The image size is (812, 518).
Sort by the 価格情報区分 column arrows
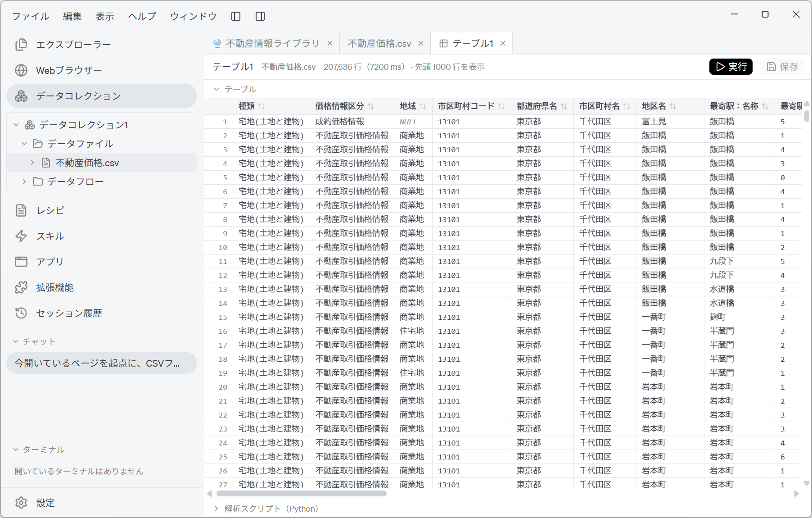(x=371, y=106)
